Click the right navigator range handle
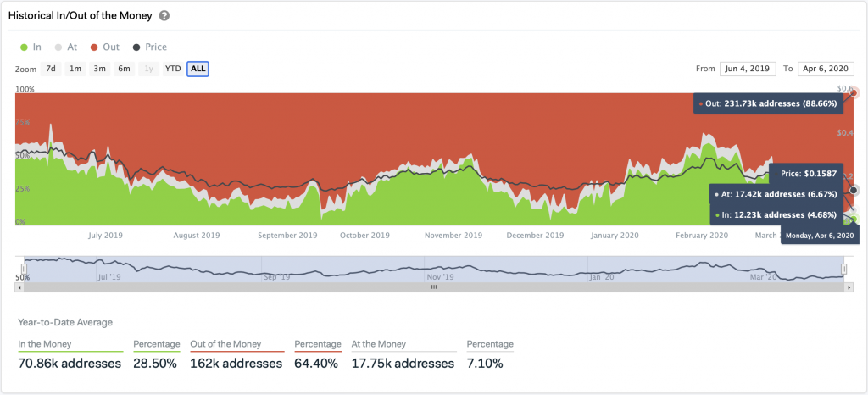 point(843,270)
